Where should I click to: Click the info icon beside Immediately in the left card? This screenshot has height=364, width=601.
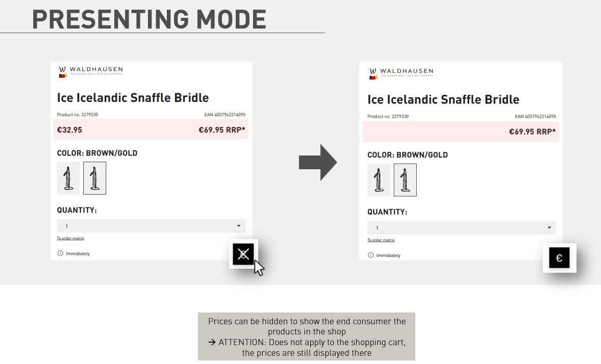[x=60, y=253]
